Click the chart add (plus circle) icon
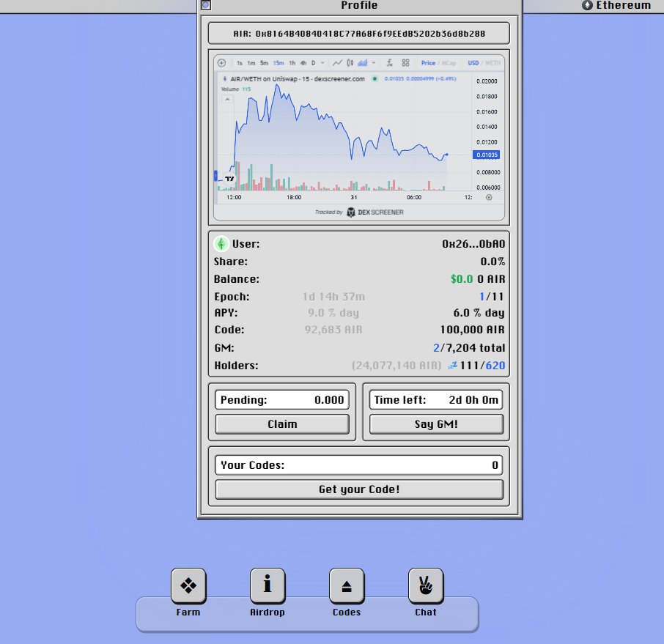664x644 pixels. point(221,63)
